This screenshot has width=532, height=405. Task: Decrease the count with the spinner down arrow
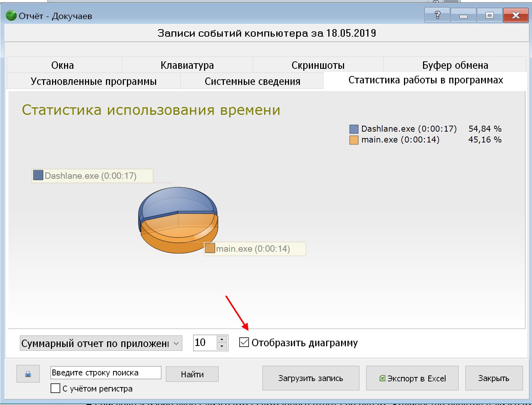(222, 346)
